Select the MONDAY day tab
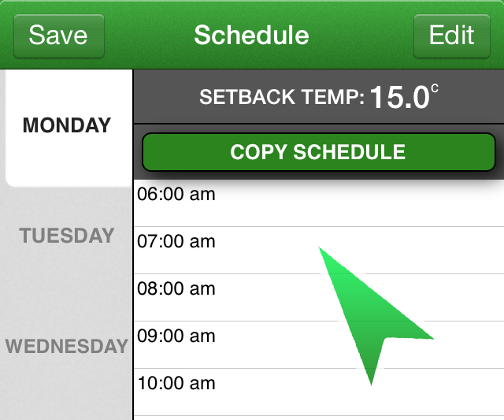 pos(67,126)
